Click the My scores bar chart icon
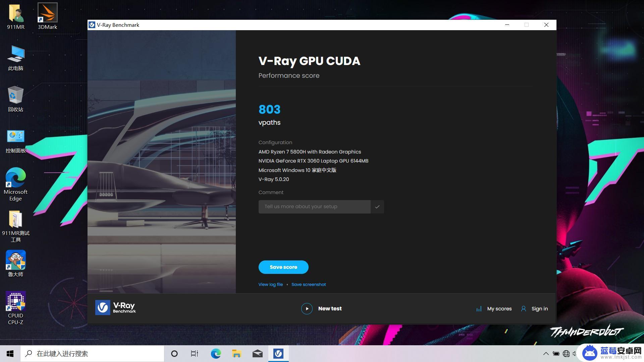 479,309
